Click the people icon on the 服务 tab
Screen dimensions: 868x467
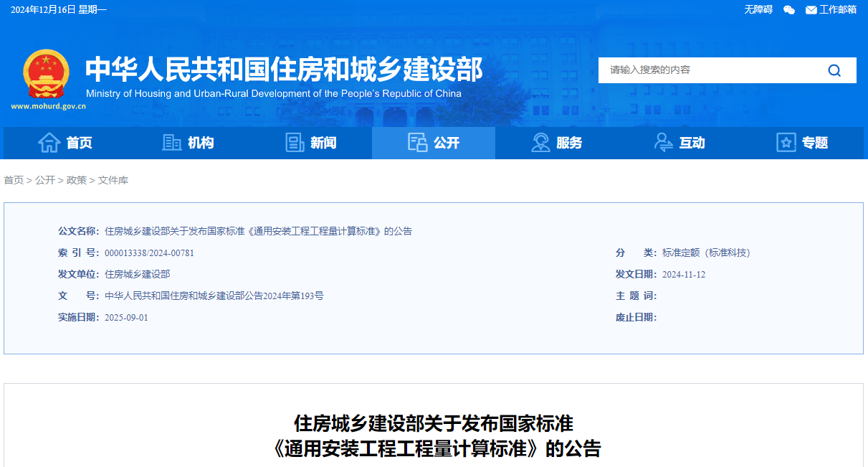coord(540,143)
